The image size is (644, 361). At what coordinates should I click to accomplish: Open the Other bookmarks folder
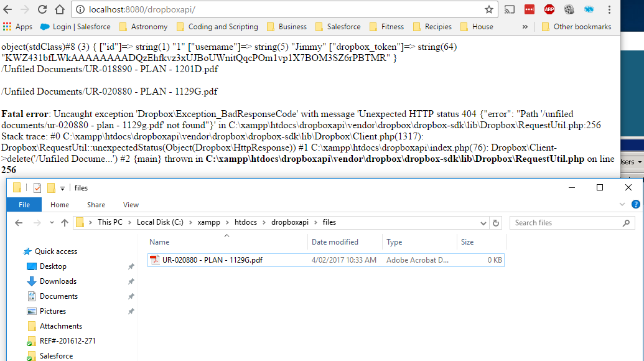[577, 27]
